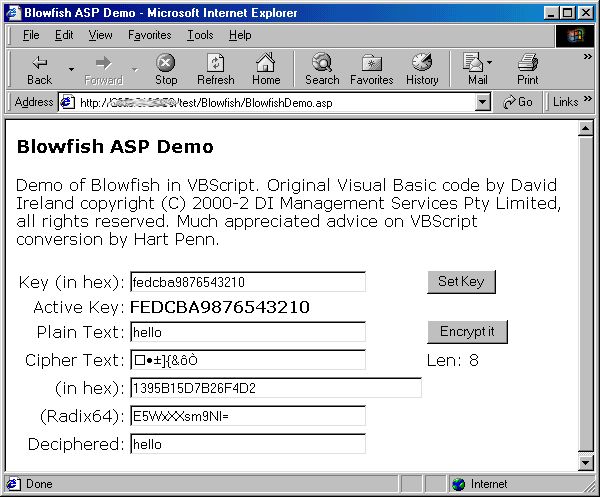Stop loading with the Stop icon

coord(166,62)
